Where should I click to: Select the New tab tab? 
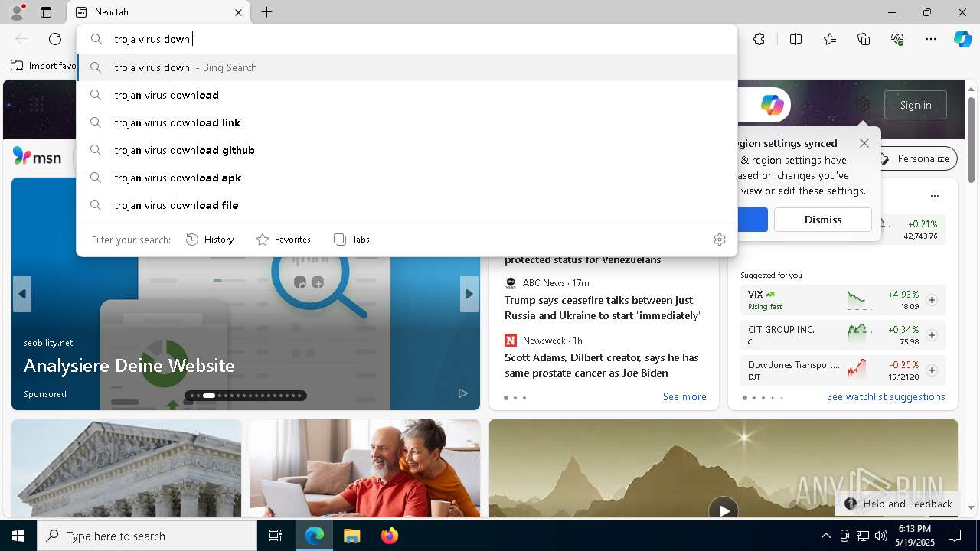159,12
